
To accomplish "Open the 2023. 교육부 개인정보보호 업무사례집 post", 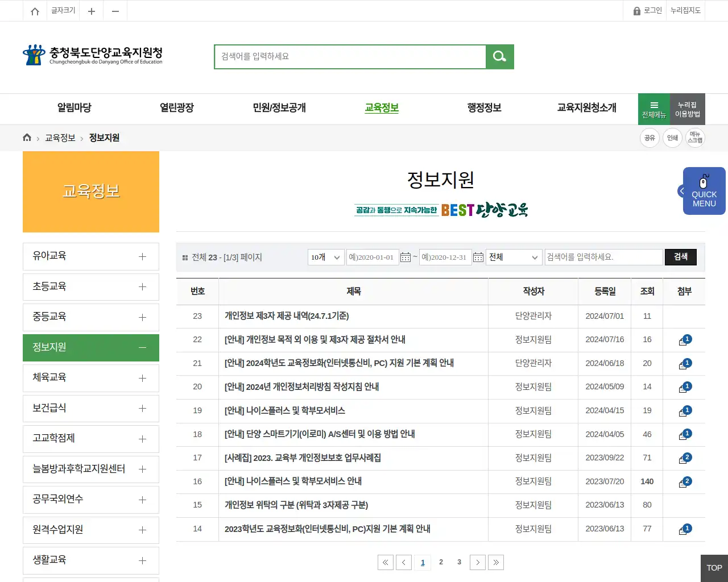I will (303, 458).
